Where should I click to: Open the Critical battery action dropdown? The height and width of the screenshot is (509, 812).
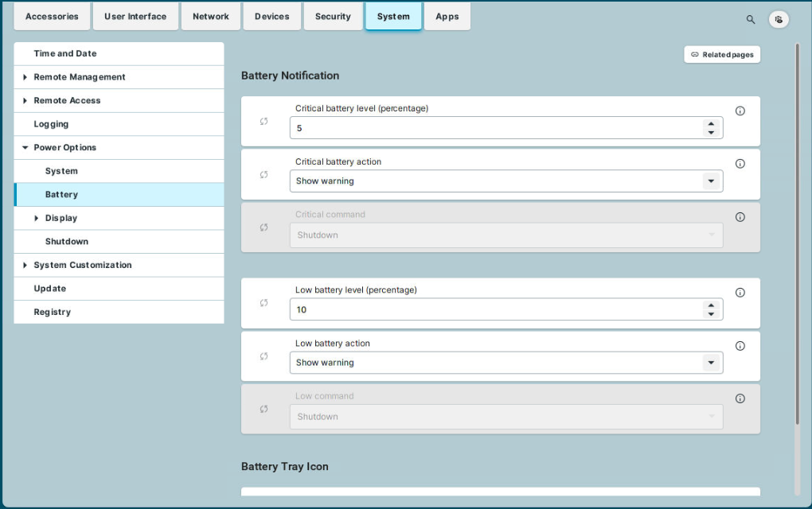click(x=710, y=181)
